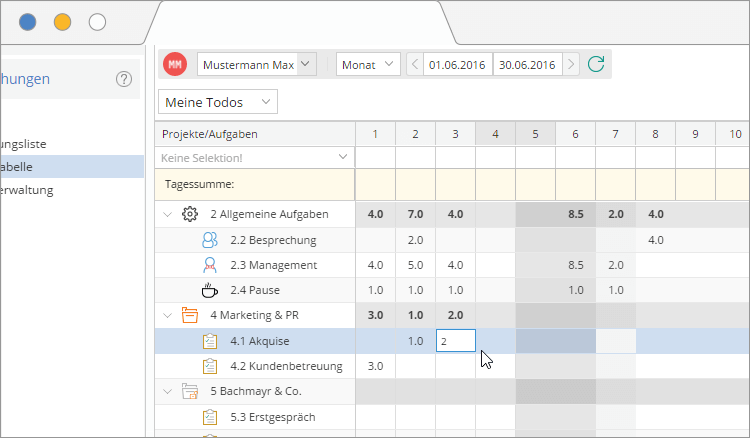Go to previous month with left arrow
This screenshot has height=438, width=750.
[x=415, y=65]
